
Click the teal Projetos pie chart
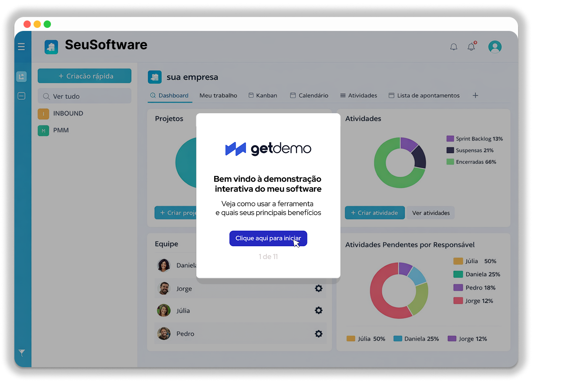pos(186,163)
